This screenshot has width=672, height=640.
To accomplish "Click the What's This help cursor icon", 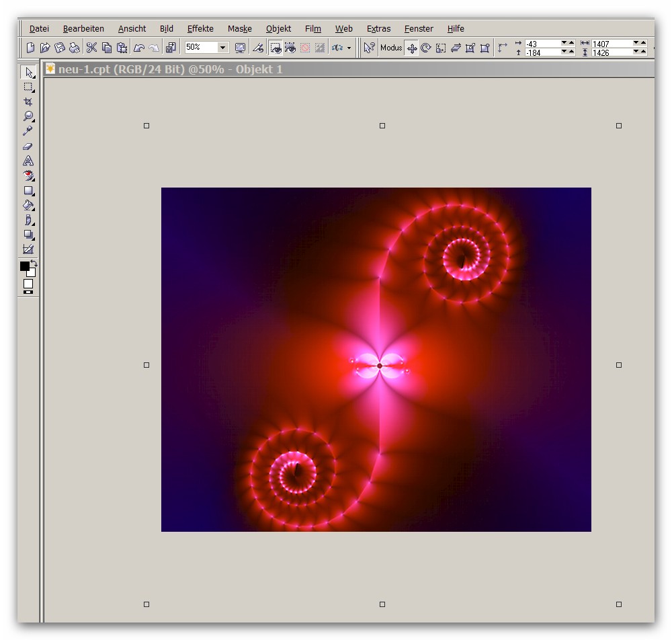I will (369, 48).
